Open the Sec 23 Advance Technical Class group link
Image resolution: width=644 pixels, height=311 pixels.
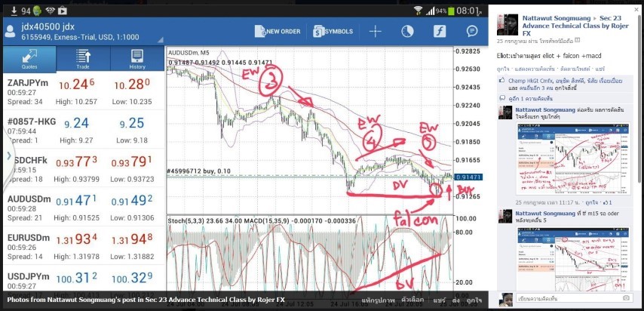[x=575, y=26]
